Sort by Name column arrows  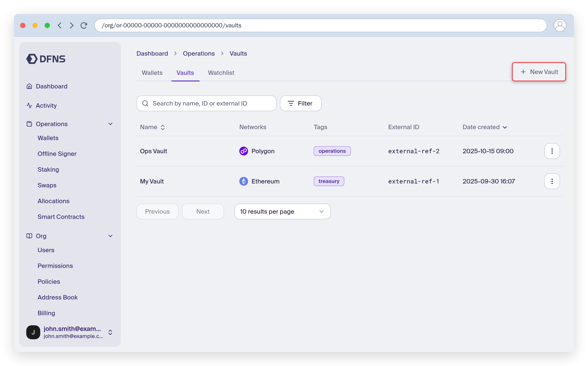tap(163, 127)
